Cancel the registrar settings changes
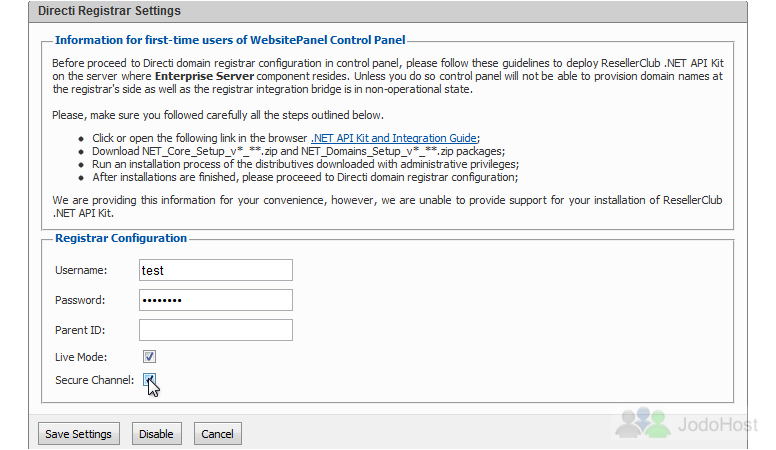Screen dimensions: 776x450 [x=217, y=434]
